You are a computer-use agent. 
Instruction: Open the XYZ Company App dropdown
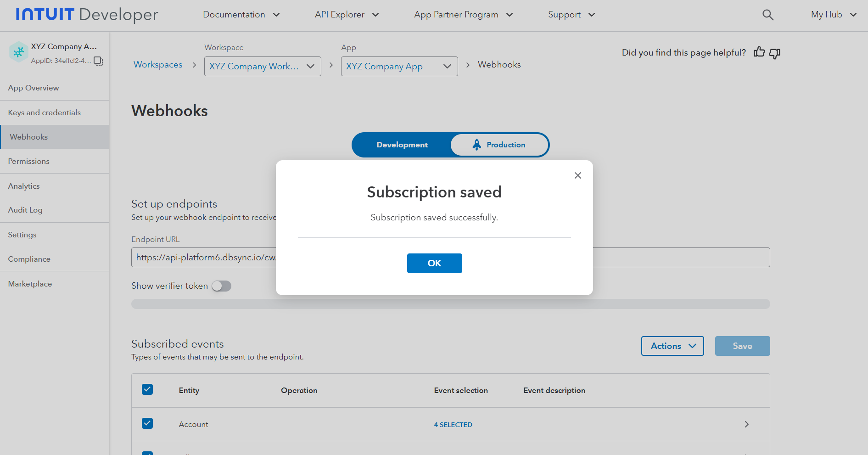tap(399, 67)
